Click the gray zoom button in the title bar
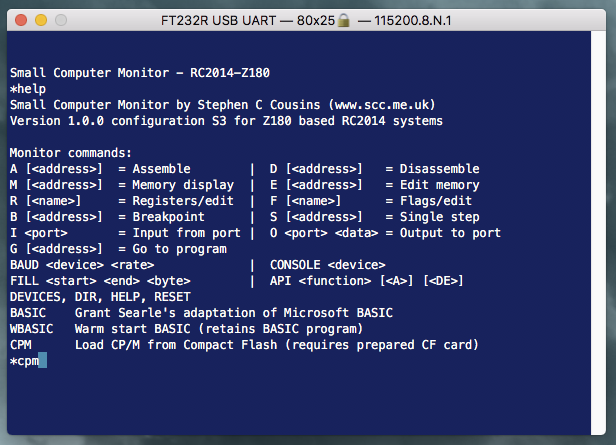The image size is (616, 445). (59, 19)
